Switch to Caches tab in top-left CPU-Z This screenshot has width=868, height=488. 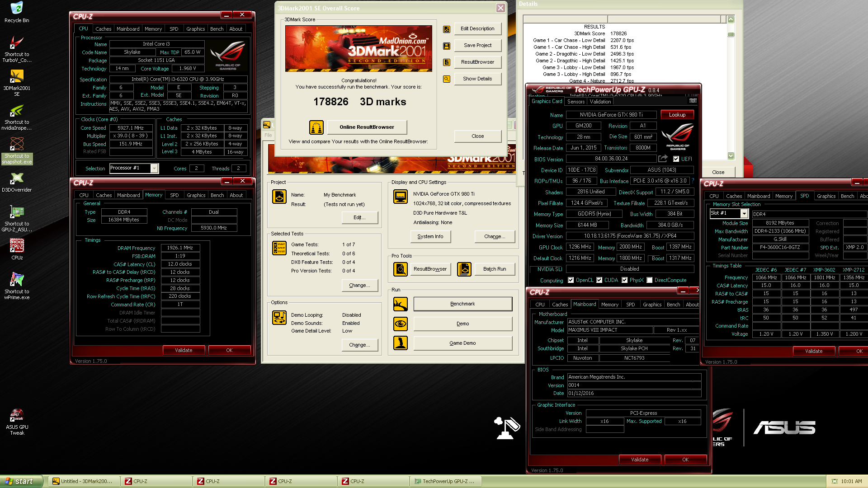(x=103, y=29)
